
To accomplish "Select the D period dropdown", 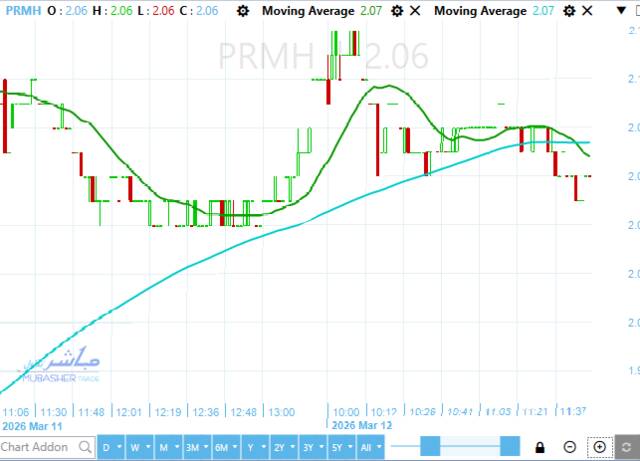I will [110, 447].
